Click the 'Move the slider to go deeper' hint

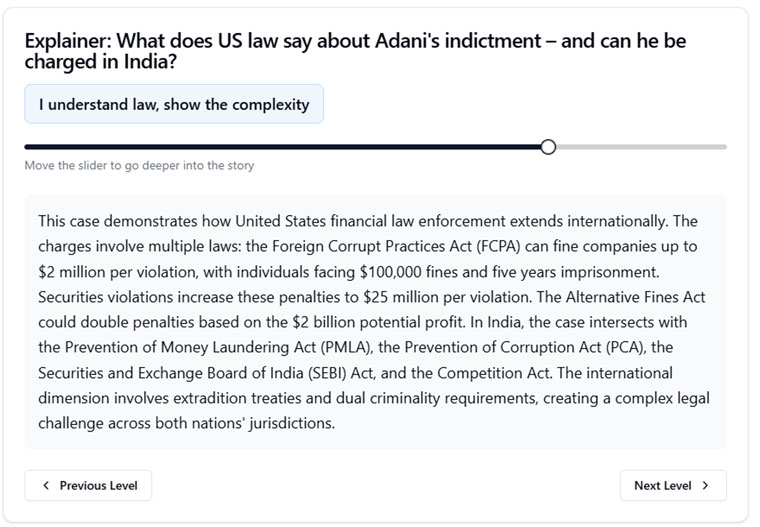pyautogui.click(x=139, y=166)
